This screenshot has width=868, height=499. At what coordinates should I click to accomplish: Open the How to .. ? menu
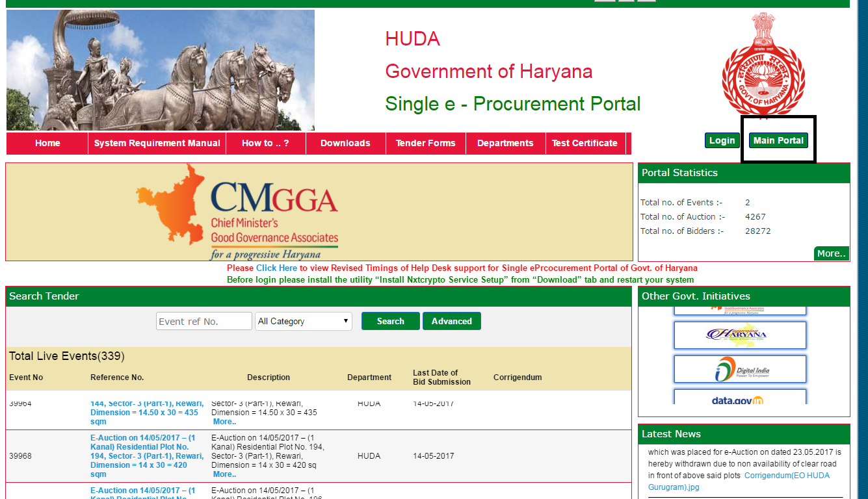265,143
